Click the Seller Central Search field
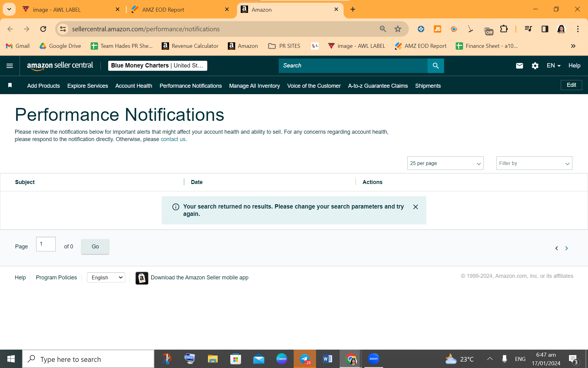 (x=353, y=66)
